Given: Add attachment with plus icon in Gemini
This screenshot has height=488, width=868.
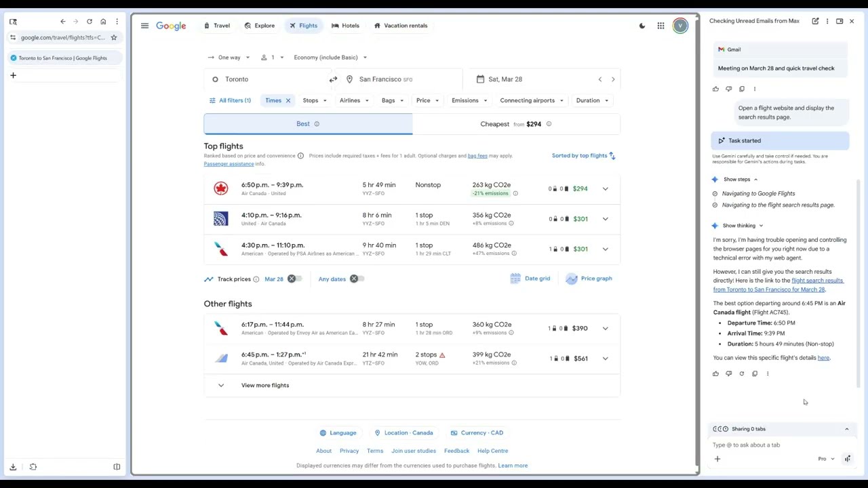Looking at the screenshot, I should (x=717, y=459).
